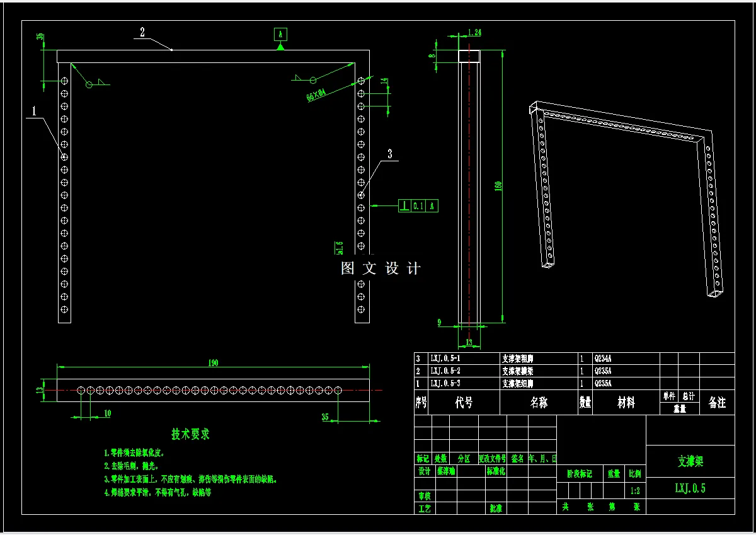
Task: Click the datum 'A' box above the beam
Action: 280,34
